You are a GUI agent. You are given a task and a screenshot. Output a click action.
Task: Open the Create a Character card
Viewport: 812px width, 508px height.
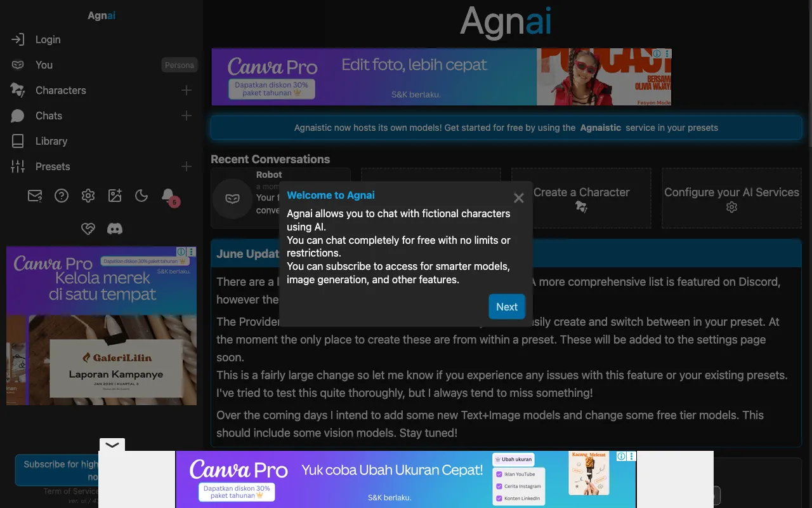[x=581, y=198]
